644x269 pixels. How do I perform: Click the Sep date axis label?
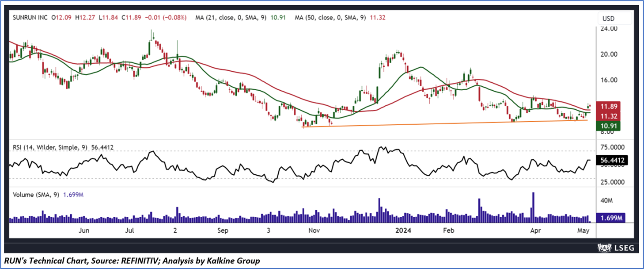tap(223, 231)
